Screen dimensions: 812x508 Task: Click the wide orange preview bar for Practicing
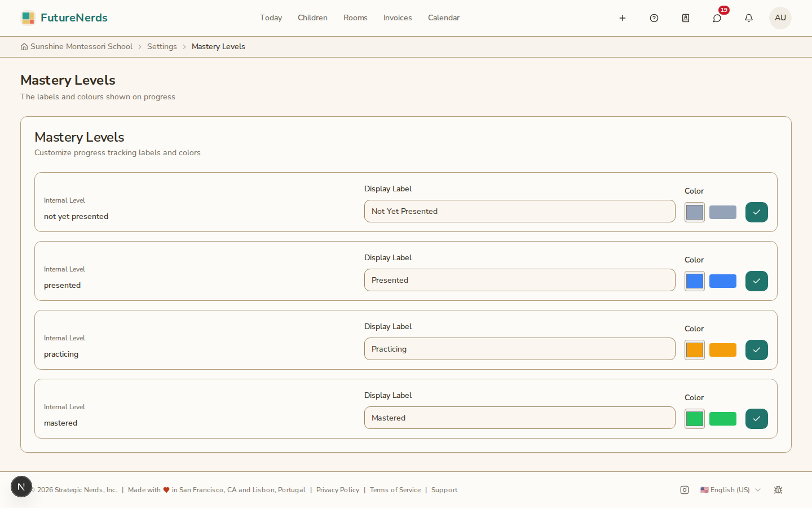pos(723,350)
